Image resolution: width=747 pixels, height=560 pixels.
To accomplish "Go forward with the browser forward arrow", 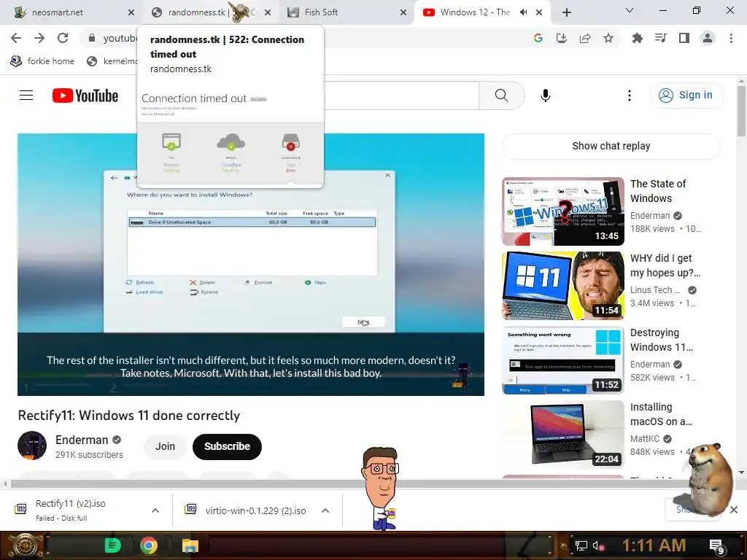I will 39,38.
